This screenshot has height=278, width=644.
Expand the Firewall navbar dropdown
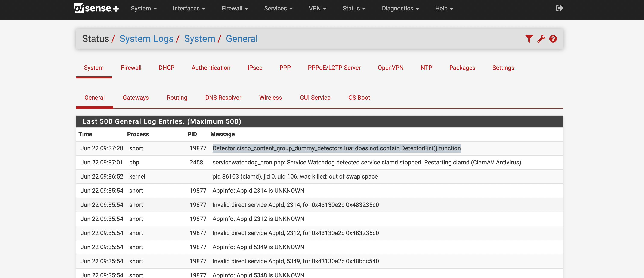(x=235, y=9)
